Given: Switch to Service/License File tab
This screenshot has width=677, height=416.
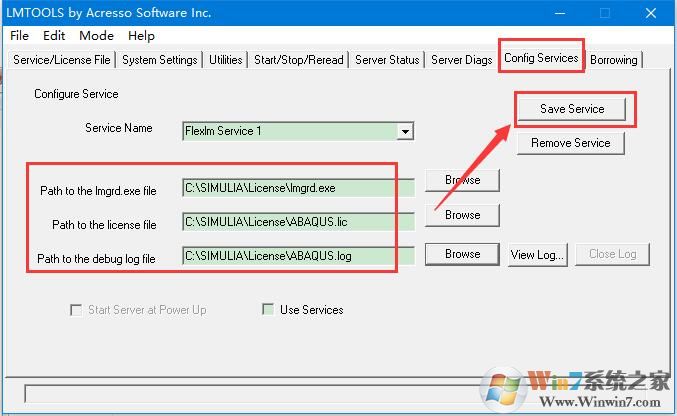Looking at the screenshot, I should tap(62, 60).
